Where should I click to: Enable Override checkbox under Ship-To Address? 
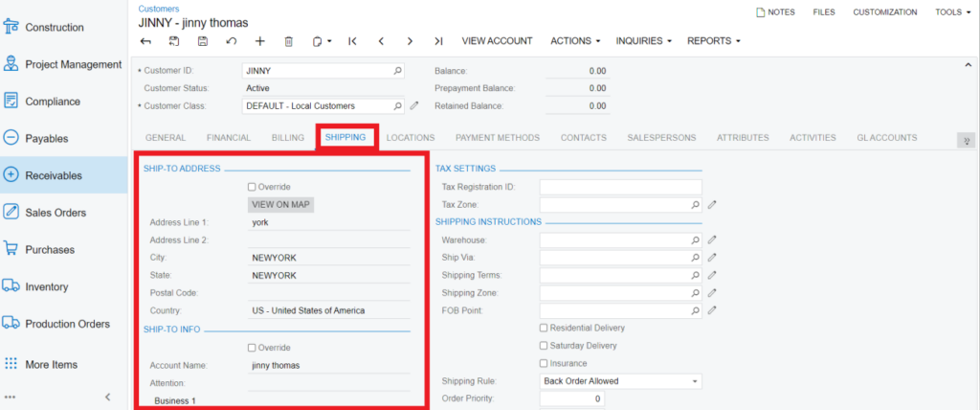[252, 187]
